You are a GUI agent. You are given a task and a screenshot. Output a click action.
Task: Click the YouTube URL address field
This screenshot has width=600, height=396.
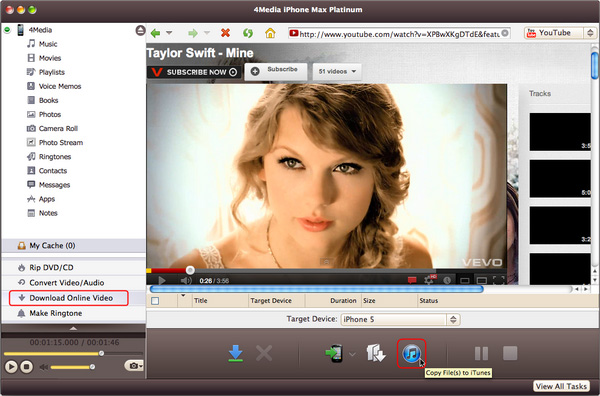[399, 34]
